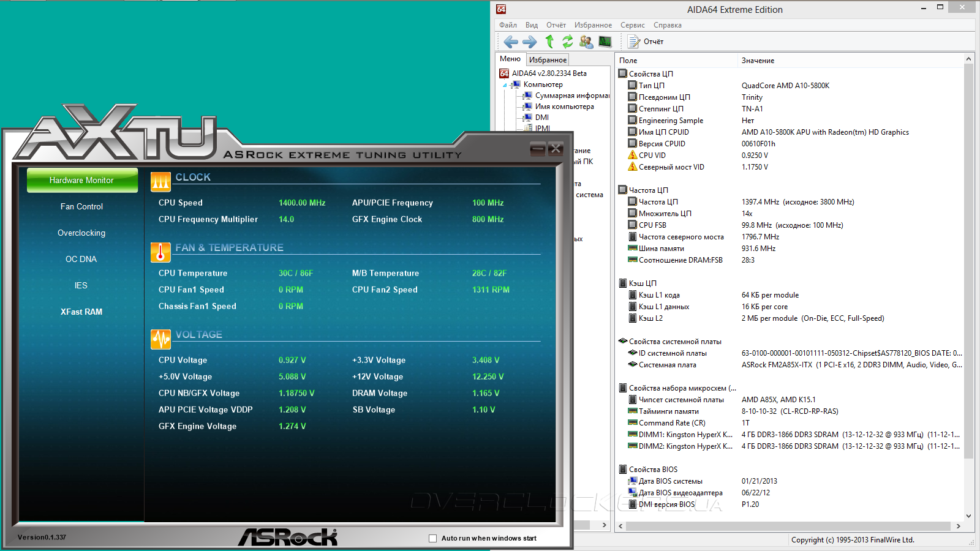Click the FAN & TEMPERATURE thermometer icon
The width and height of the screenshot is (980, 551).
point(160,252)
